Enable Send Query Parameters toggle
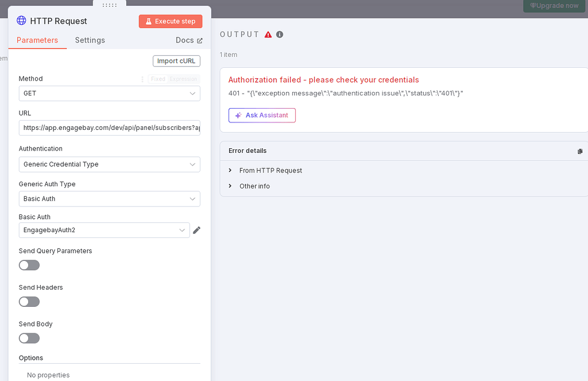This screenshot has height=381, width=588. [29, 265]
